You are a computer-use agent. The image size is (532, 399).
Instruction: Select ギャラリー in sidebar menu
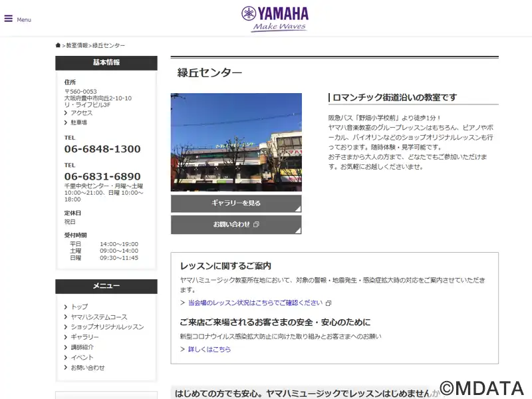pos(85,337)
